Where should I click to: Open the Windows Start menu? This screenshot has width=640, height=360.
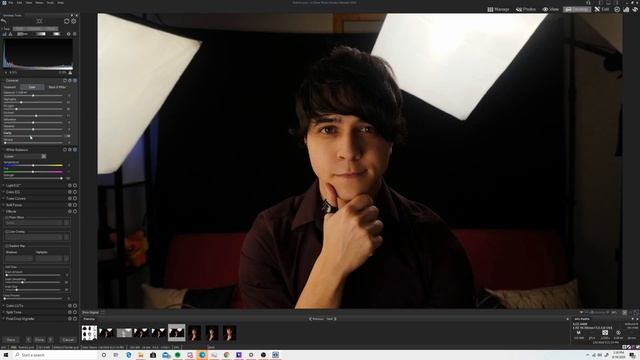click(x=6, y=355)
